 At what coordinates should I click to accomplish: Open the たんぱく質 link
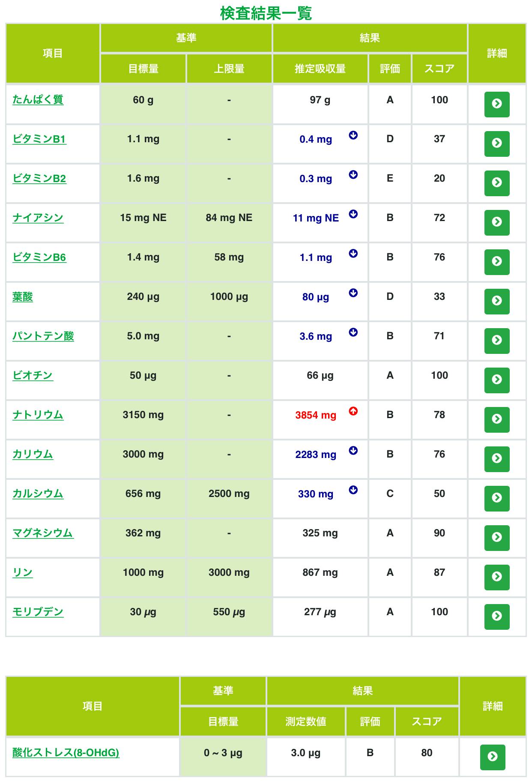point(38,100)
